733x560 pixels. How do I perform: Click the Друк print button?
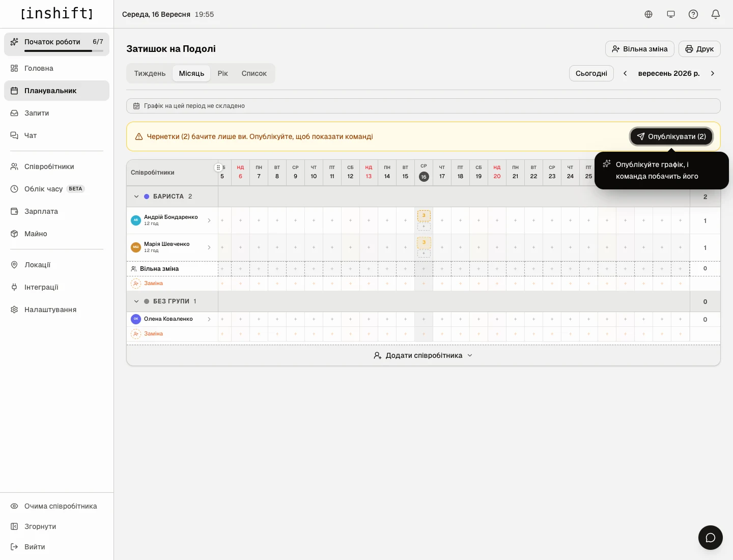pos(699,49)
